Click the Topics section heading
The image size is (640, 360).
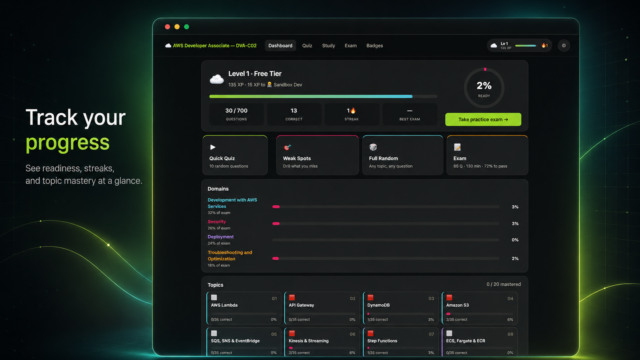pyautogui.click(x=215, y=285)
